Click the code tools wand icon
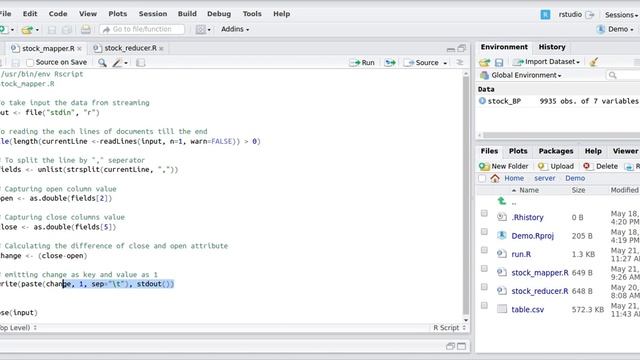The height and width of the screenshot is (360, 640). coord(117,62)
